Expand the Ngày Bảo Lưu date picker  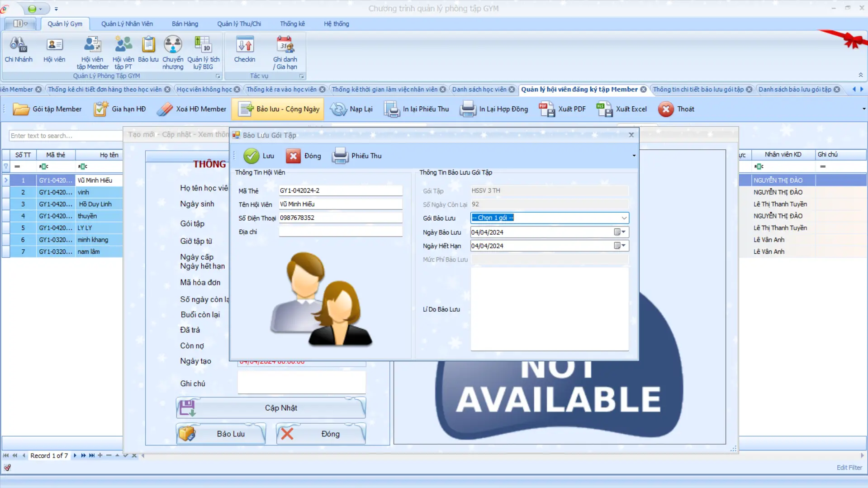coord(623,232)
